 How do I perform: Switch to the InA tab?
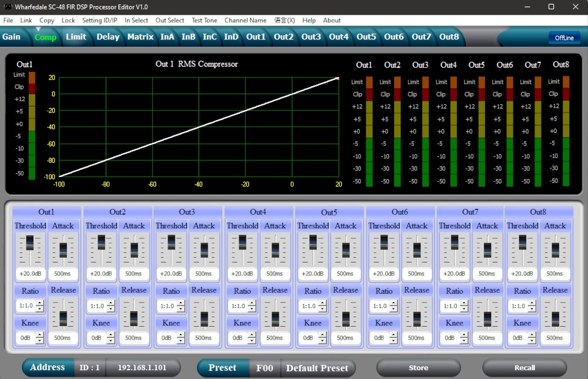(167, 36)
